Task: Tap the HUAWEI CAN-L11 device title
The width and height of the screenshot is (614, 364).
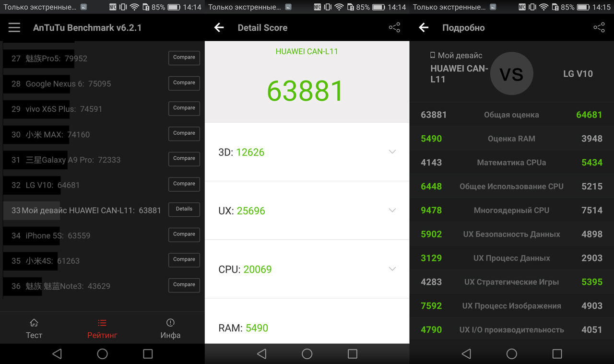Action: tap(307, 51)
